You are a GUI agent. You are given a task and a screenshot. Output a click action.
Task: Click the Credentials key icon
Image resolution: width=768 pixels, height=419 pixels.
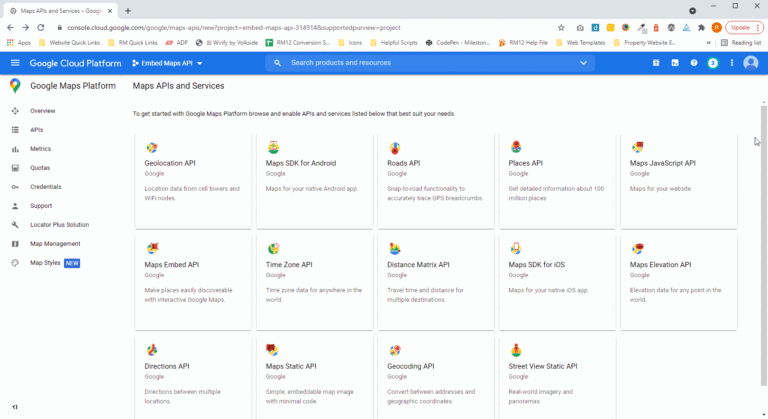click(15, 187)
